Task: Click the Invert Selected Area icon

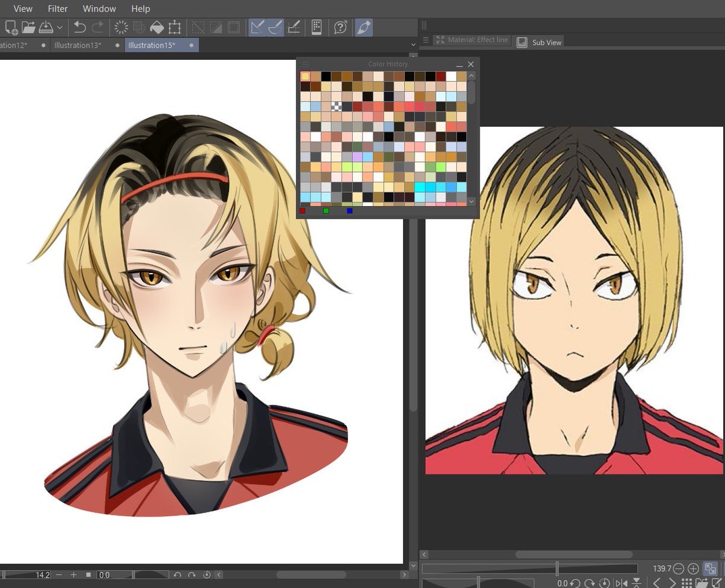Action: click(x=216, y=27)
